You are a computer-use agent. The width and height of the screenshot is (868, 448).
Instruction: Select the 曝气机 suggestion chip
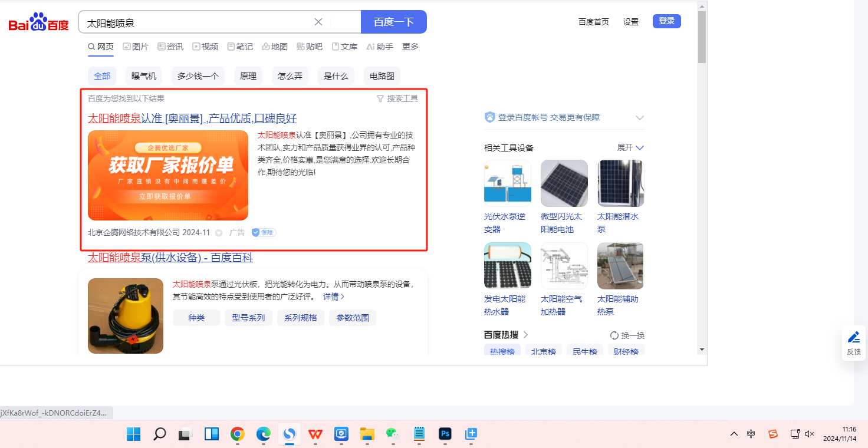click(x=144, y=76)
